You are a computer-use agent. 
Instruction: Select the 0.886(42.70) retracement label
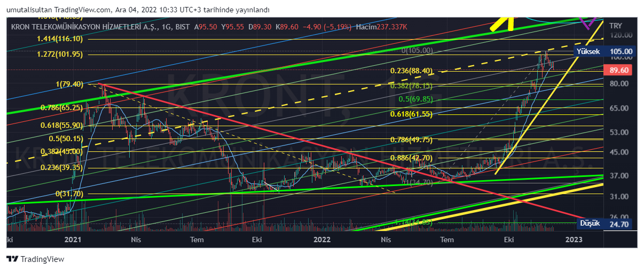[411, 158]
